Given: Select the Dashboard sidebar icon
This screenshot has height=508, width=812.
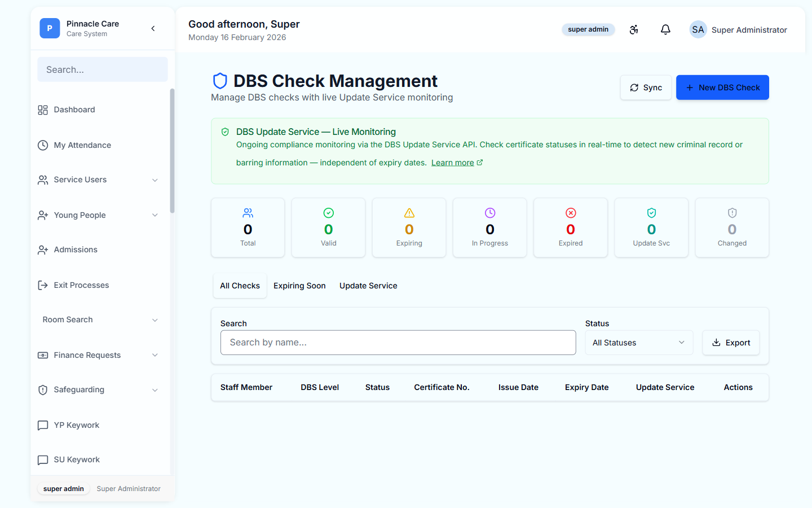Looking at the screenshot, I should pos(42,110).
